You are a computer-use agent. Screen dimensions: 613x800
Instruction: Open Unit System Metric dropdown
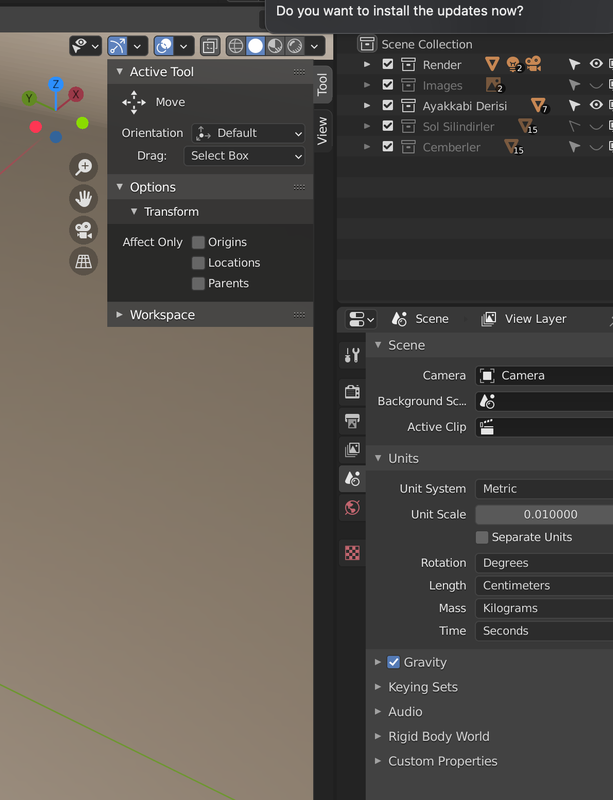click(x=544, y=489)
